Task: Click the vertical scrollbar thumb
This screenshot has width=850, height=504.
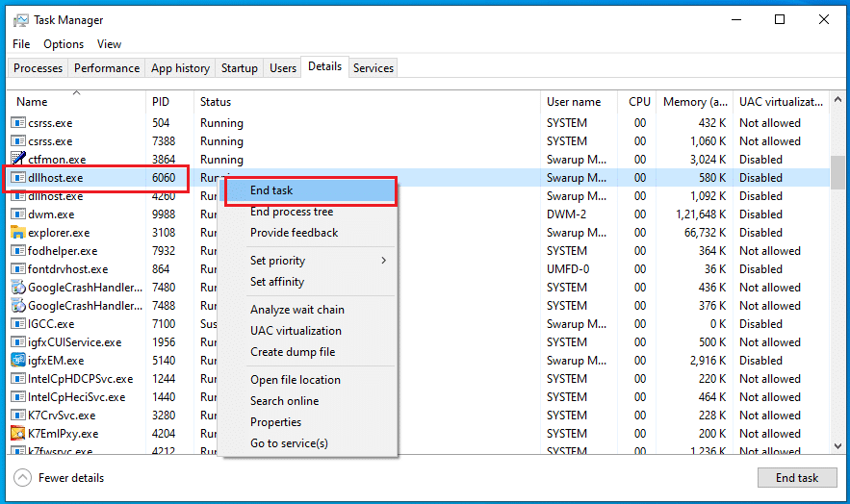Action: click(x=838, y=173)
